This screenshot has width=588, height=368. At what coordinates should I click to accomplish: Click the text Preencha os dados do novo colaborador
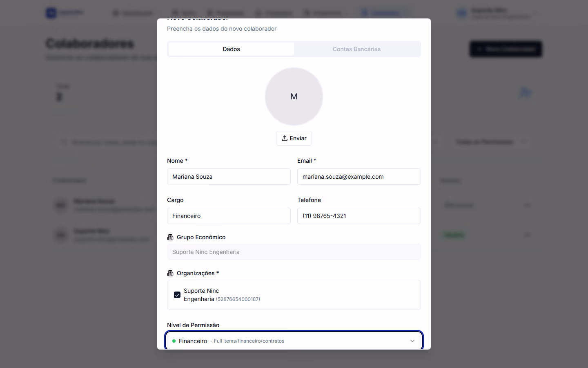[x=222, y=29]
